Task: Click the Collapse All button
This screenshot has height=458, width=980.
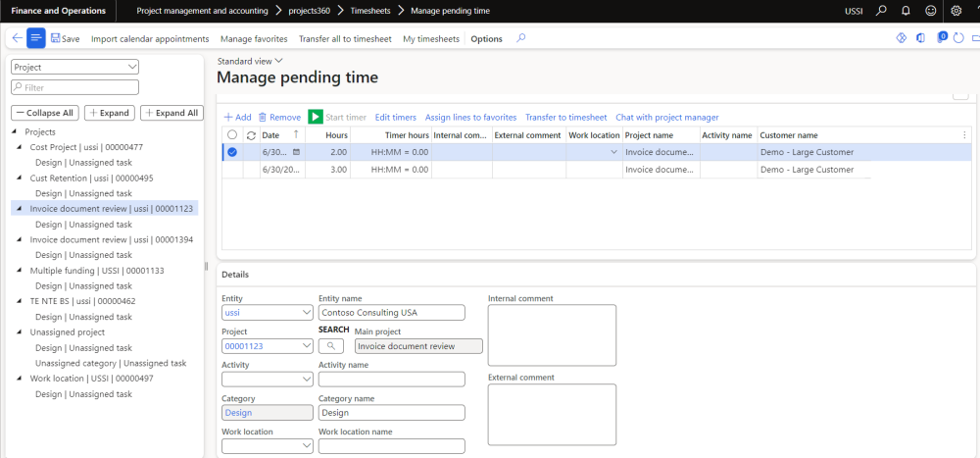Action: [45, 113]
